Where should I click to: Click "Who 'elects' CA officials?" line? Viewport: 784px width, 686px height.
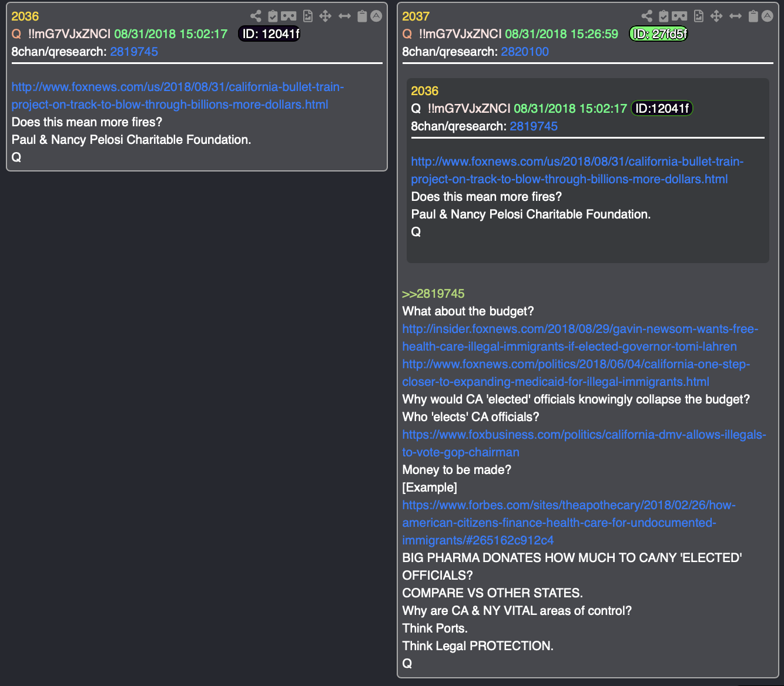point(471,417)
